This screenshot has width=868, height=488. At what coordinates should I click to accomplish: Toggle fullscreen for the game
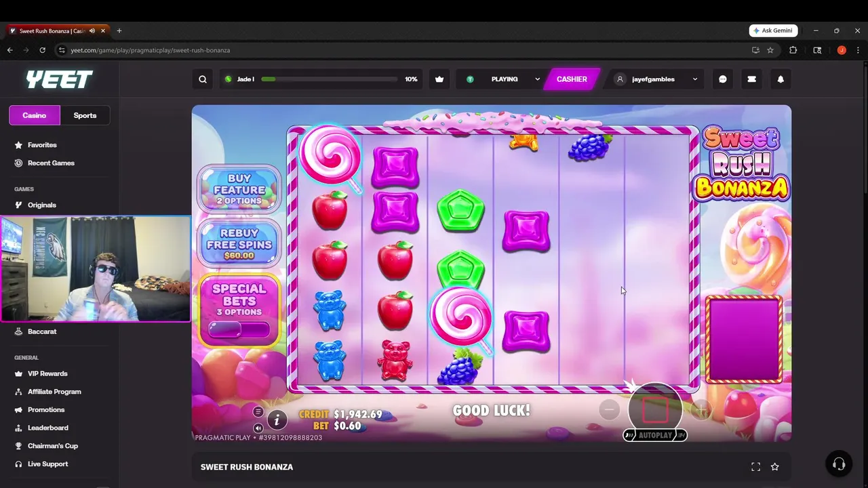tap(755, 467)
